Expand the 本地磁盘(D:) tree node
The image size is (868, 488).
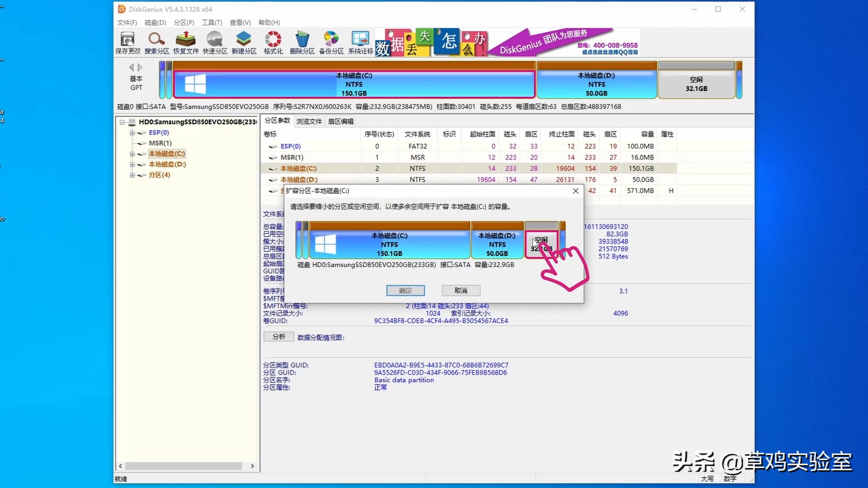pyautogui.click(x=132, y=164)
